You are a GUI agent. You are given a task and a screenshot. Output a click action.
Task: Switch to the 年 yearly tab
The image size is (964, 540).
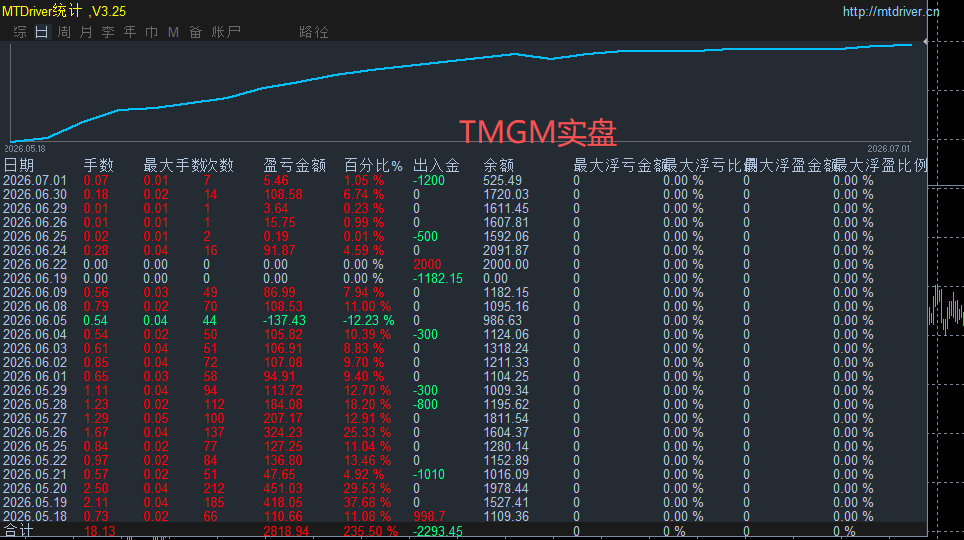(x=130, y=32)
